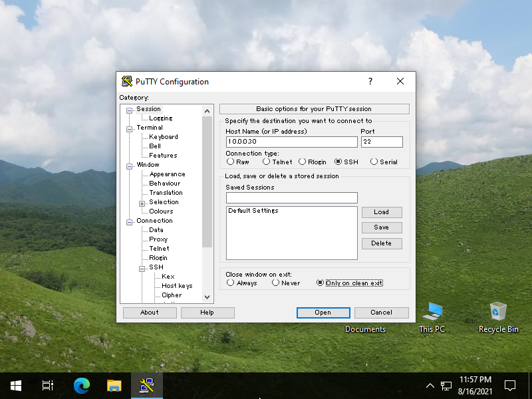Open the notification center icon

510,386
